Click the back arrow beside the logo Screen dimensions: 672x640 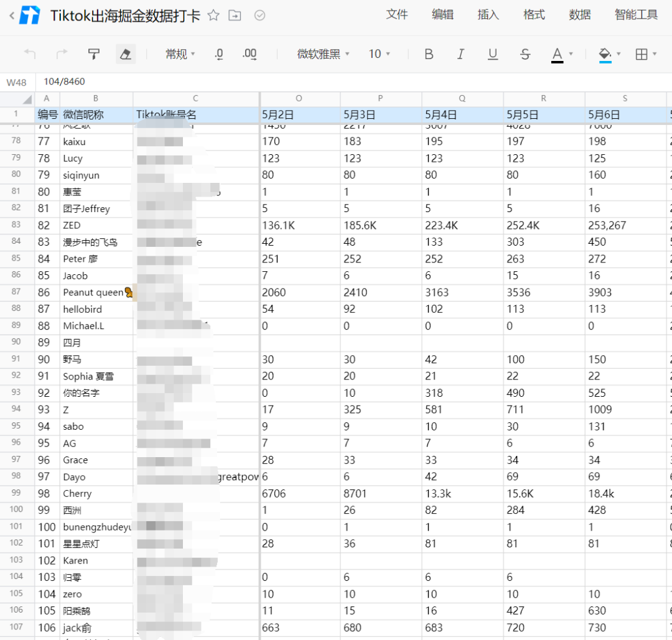pyautogui.click(x=12, y=16)
